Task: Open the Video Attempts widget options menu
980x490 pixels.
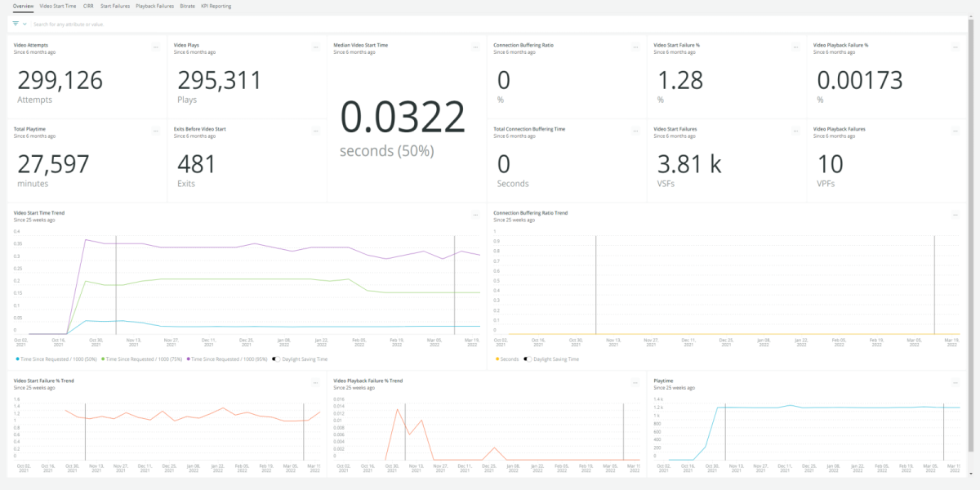Action: tap(155, 47)
